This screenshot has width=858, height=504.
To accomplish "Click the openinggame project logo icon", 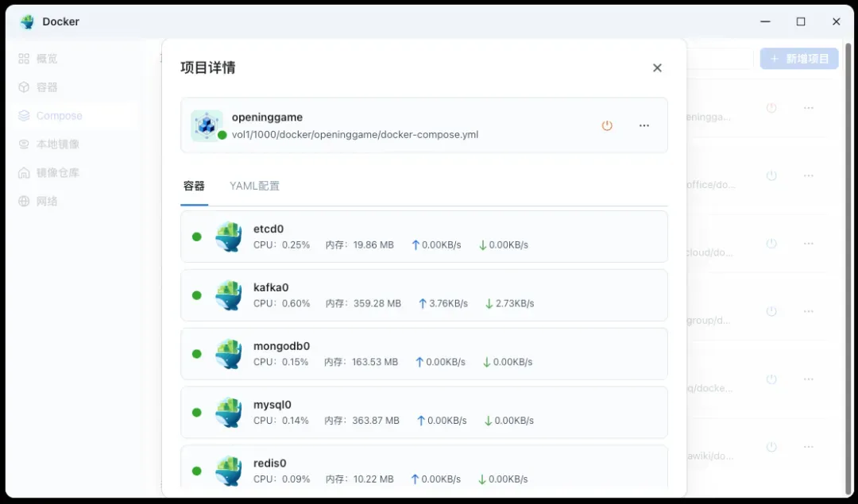I will click(207, 125).
